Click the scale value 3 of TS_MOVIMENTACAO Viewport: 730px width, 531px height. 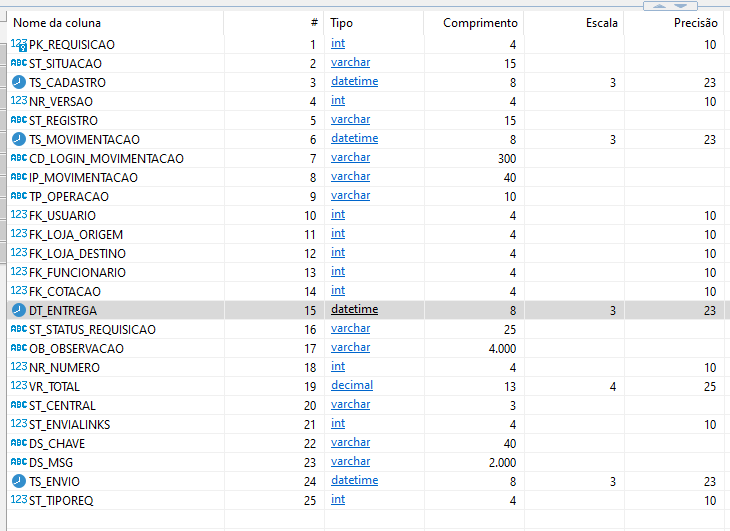pos(613,140)
